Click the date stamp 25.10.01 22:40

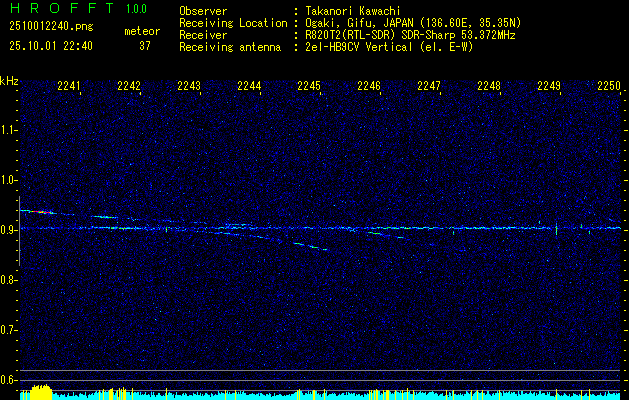pyautogui.click(x=51, y=46)
